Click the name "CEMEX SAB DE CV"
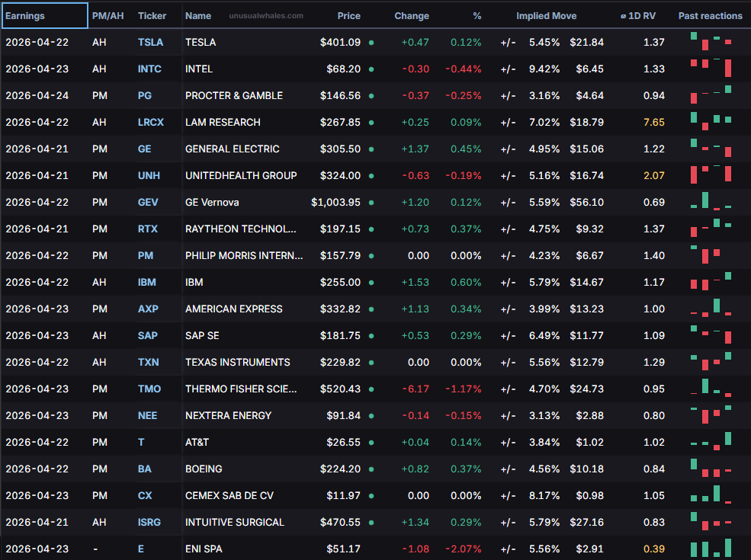 coord(229,496)
